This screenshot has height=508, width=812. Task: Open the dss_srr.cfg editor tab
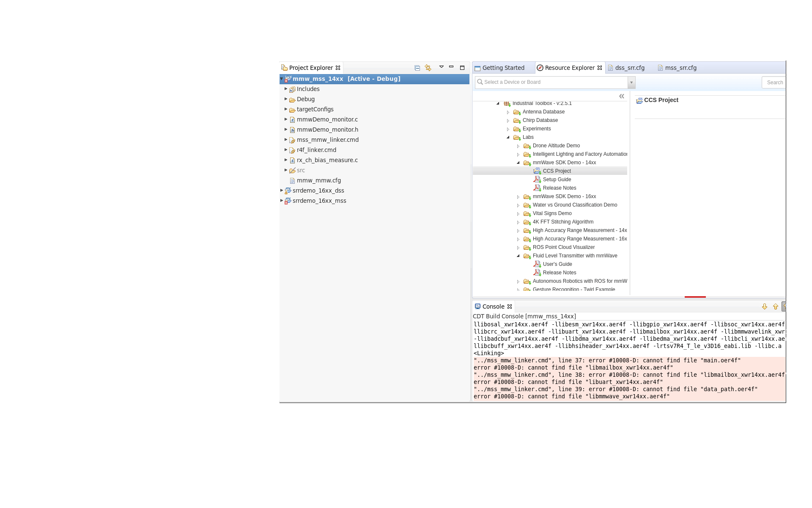click(x=629, y=68)
